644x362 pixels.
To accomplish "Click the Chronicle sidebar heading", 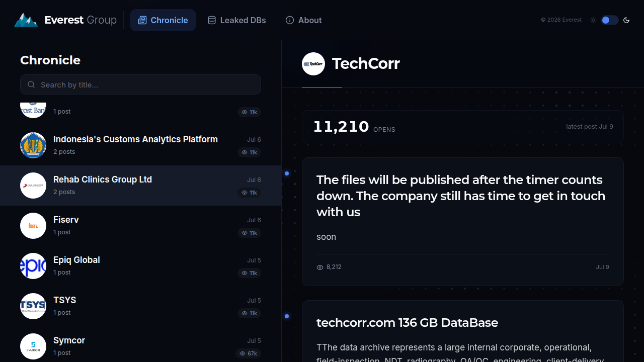I will 50,60.
